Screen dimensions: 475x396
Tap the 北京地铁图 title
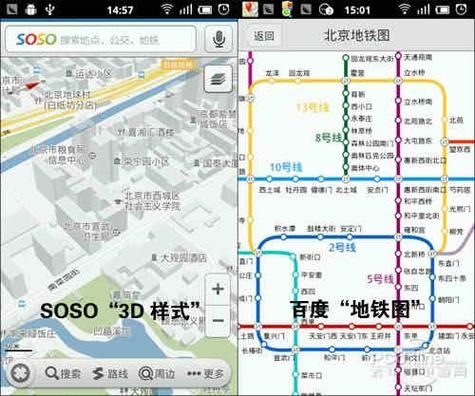pyautogui.click(x=357, y=35)
